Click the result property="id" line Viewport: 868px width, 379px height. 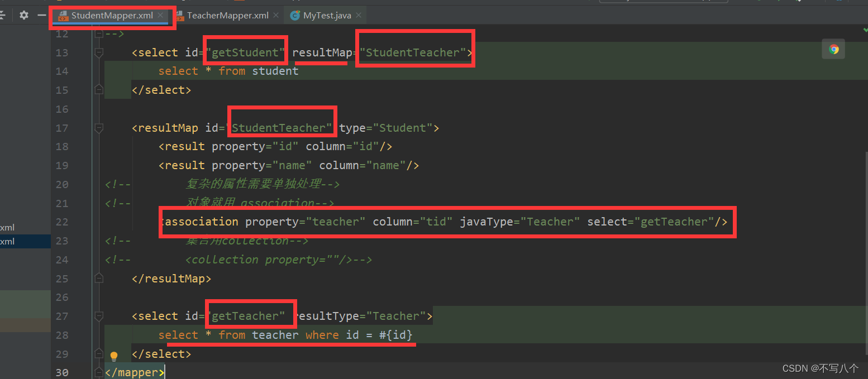pos(275,146)
